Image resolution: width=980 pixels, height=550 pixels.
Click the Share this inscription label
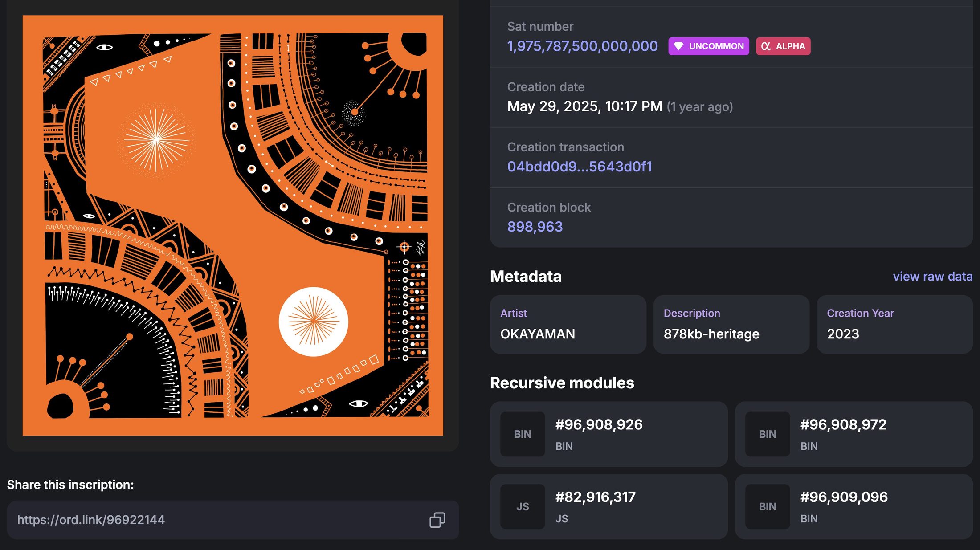click(70, 485)
